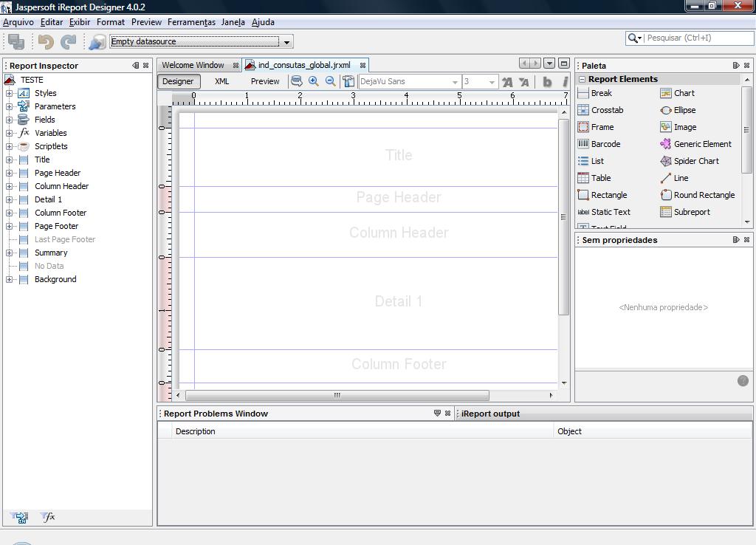Open the Format menu
The width and height of the screenshot is (756, 545).
pos(111,22)
